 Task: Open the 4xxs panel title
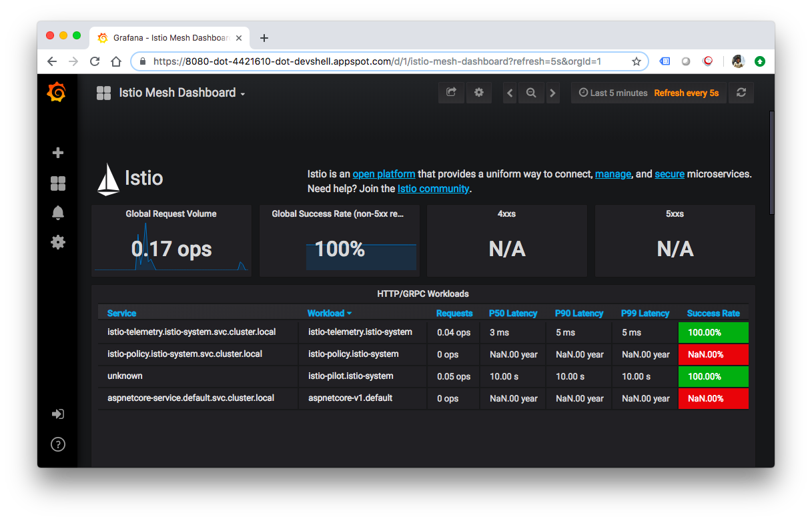click(x=507, y=214)
